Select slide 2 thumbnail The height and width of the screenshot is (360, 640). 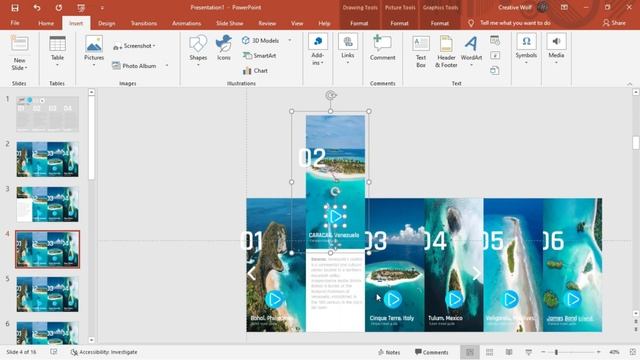point(47,159)
